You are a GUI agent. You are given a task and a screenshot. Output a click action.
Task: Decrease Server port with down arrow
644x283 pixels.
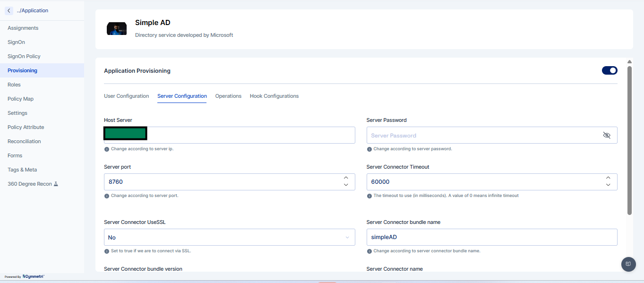(x=346, y=185)
